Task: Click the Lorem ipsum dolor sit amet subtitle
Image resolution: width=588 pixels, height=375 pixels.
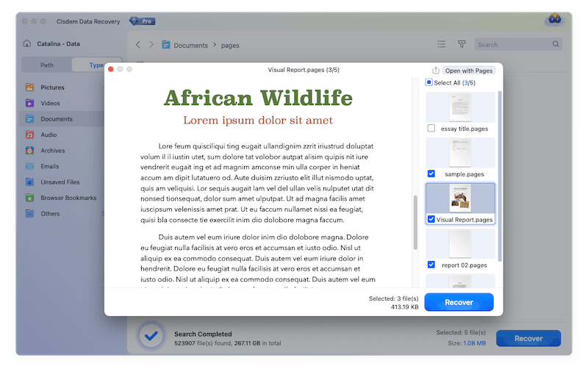Action: click(x=258, y=120)
